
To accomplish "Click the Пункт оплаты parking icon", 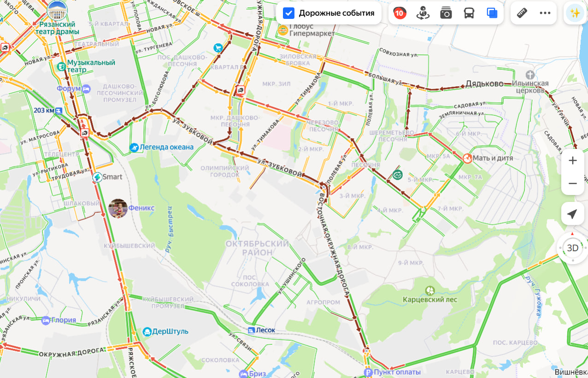I will [368, 372].
